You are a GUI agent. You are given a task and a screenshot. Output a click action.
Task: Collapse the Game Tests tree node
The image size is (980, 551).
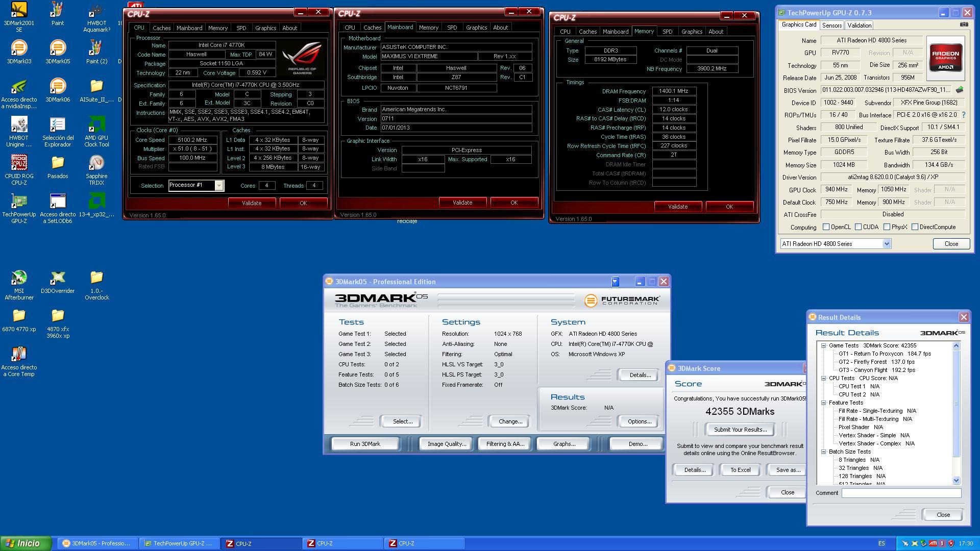(823, 345)
